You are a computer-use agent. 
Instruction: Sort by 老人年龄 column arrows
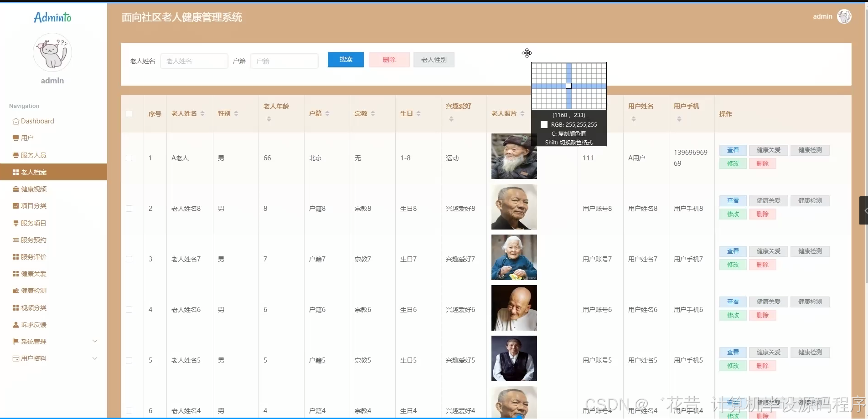269,119
